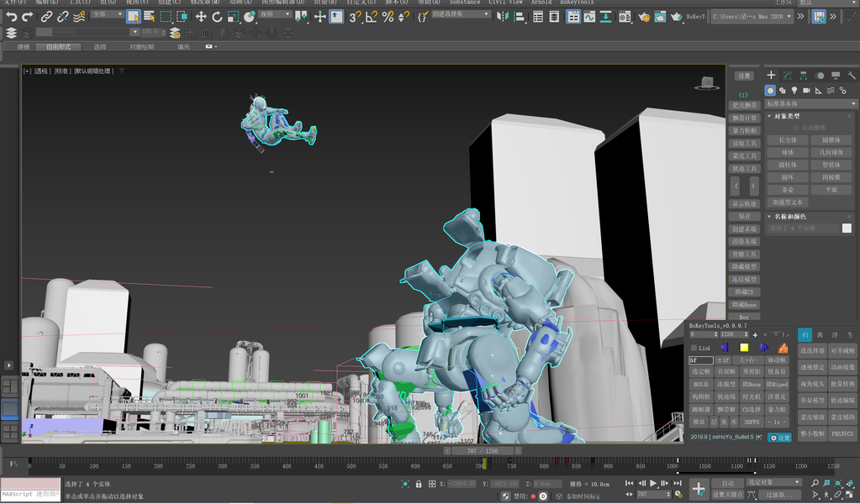The image size is (860, 504).
Task: Click the 茶壶 teapot primitive button
Action: pos(788,190)
